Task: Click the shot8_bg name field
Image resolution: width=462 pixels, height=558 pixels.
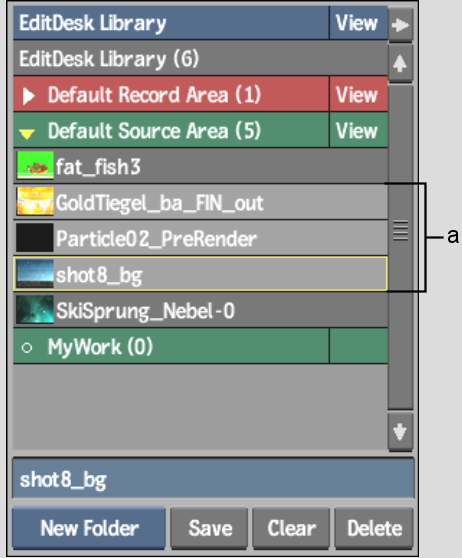Action: coord(214,479)
